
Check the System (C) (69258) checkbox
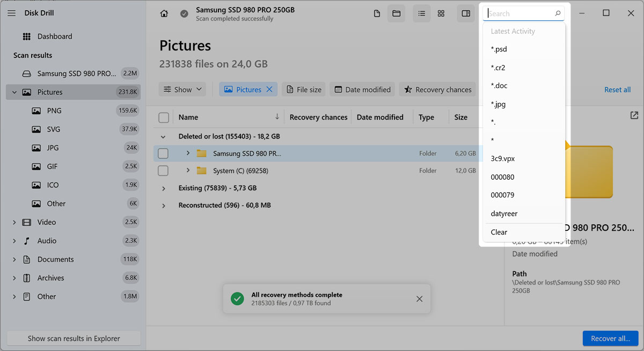pyautogui.click(x=163, y=171)
